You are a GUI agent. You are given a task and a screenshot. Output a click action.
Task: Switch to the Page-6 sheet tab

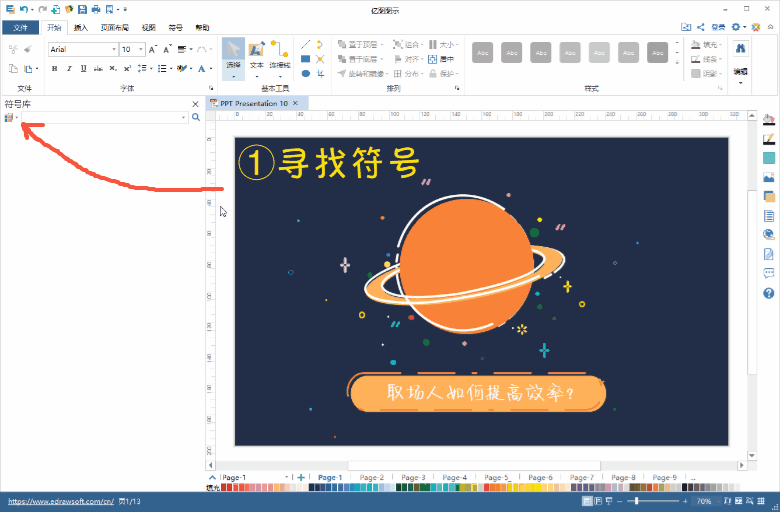tap(540, 477)
